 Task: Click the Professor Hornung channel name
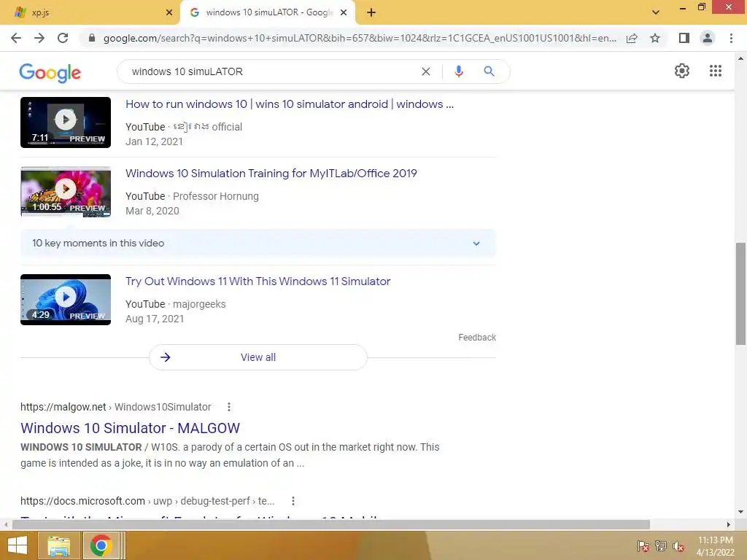click(216, 196)
